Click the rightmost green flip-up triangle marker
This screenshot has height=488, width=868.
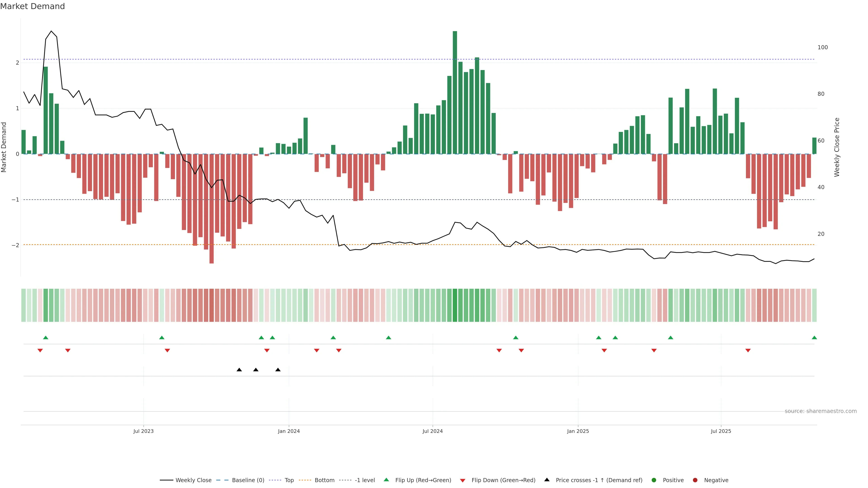pyautogui.click(x=814, y=338)
